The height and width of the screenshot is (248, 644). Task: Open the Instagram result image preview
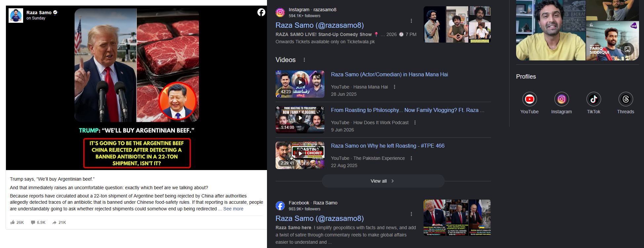click(457, 24)
